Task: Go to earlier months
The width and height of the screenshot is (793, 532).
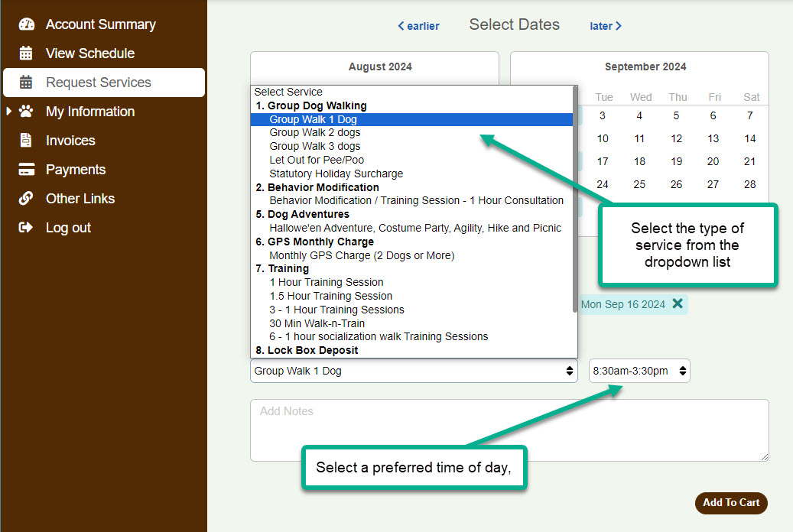Action: (418, 26)
